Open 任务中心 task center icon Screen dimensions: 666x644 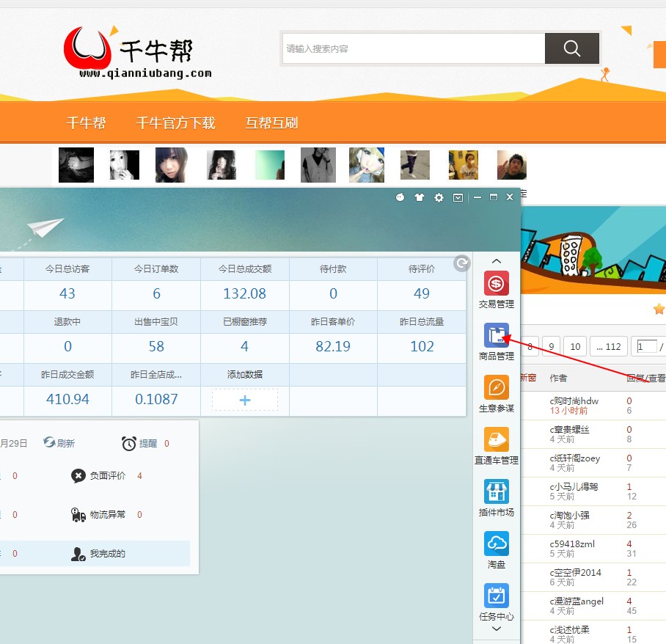[x=496, y=596]
